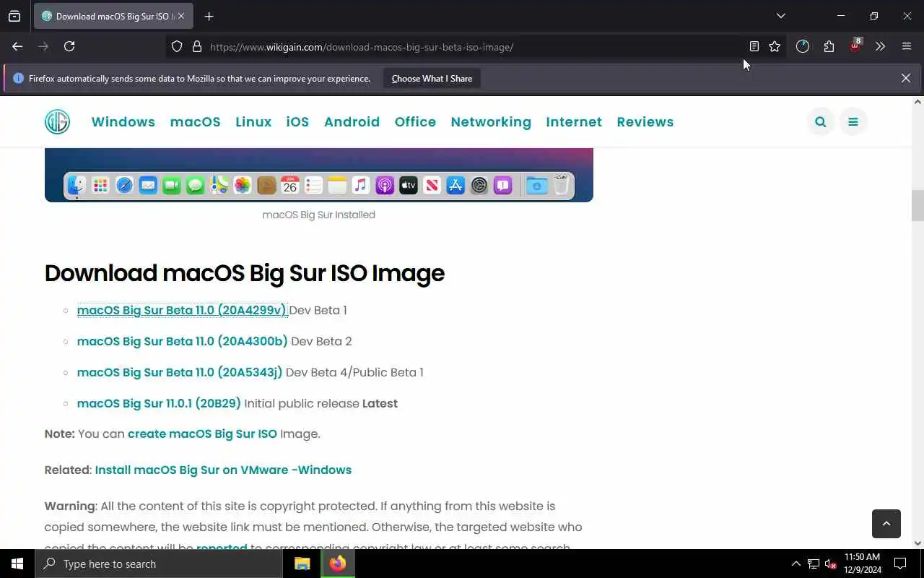Open the Windows category

(123, 122)
